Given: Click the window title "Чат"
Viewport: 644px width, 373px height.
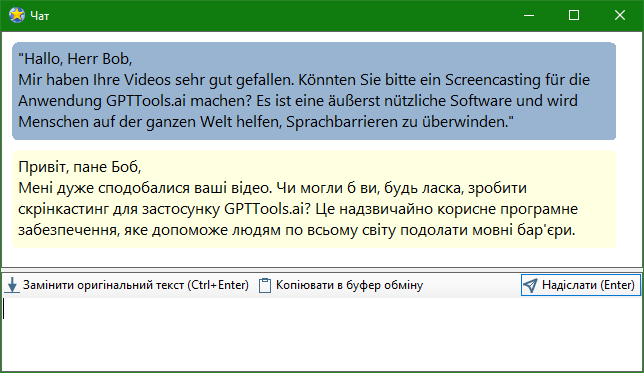Looking at the screenshot, I should [39, 16].
